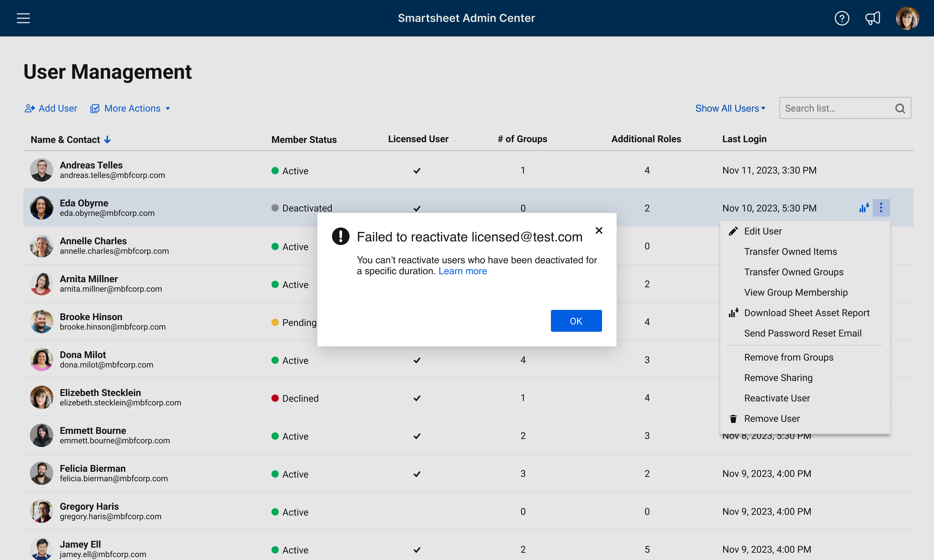Toggle the Licensed User checkbox for Dona Milot

point(416,360)
